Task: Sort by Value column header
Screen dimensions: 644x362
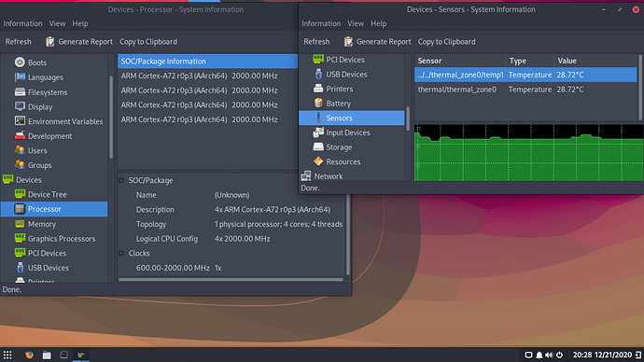Action: (595, 61)
